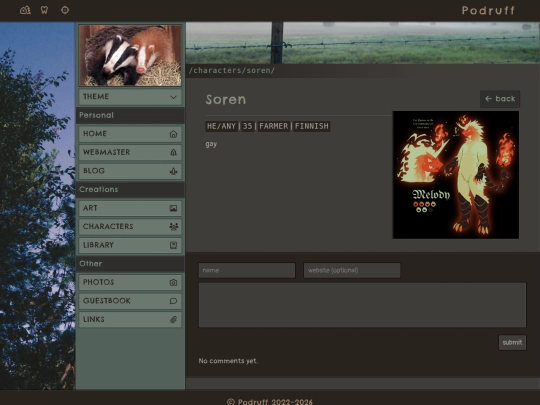Image resolution: width=540 pixels, height=405 pixels.
Task: Click the house-and-tree icon in top bar
Action: 25,10
